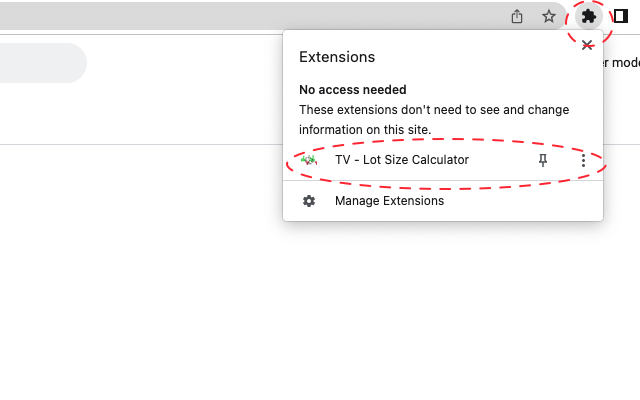
Task: Click the TV Lot Size Calculator chart icon
Action: 310,160
